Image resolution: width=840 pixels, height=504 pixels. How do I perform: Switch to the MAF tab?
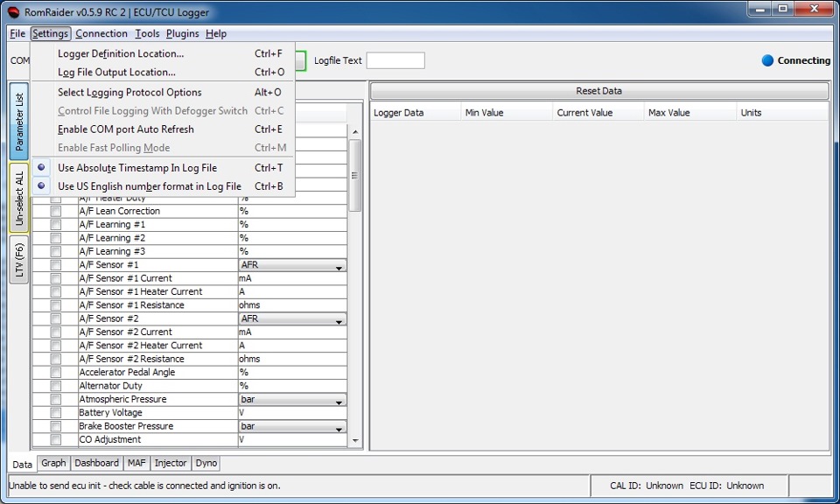click(136, 463)
